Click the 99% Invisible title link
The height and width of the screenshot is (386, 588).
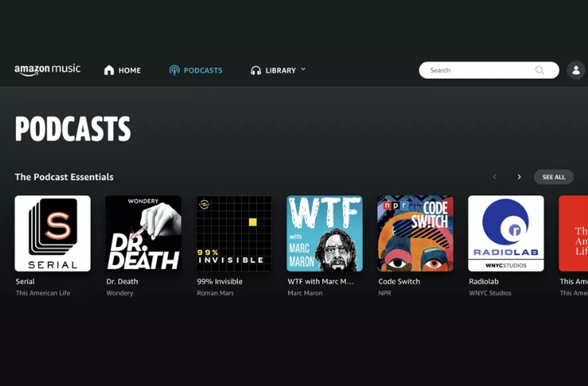pyautogui.click(x=220, y=281)
